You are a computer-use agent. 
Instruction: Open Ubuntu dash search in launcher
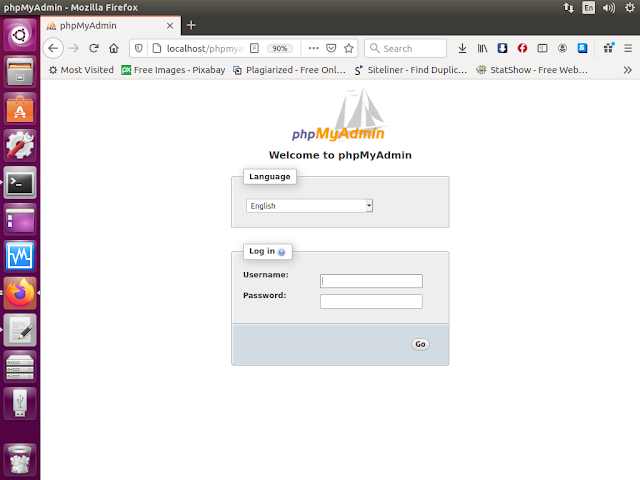coord(20,36)
